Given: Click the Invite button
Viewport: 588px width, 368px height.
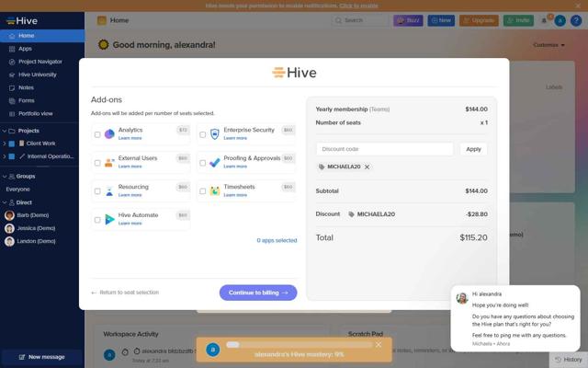Looking at the screenshot, I should (518, 20).
